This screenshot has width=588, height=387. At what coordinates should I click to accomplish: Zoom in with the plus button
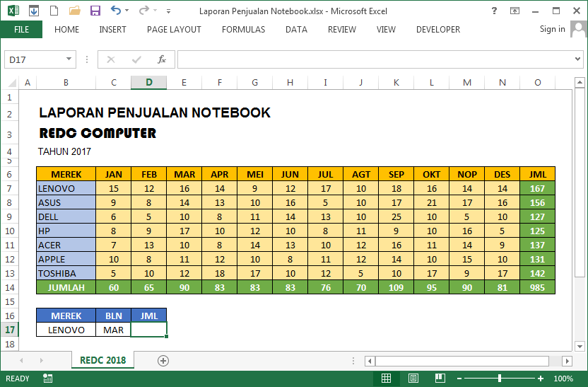pyautogui.click(x=541, y=379)
